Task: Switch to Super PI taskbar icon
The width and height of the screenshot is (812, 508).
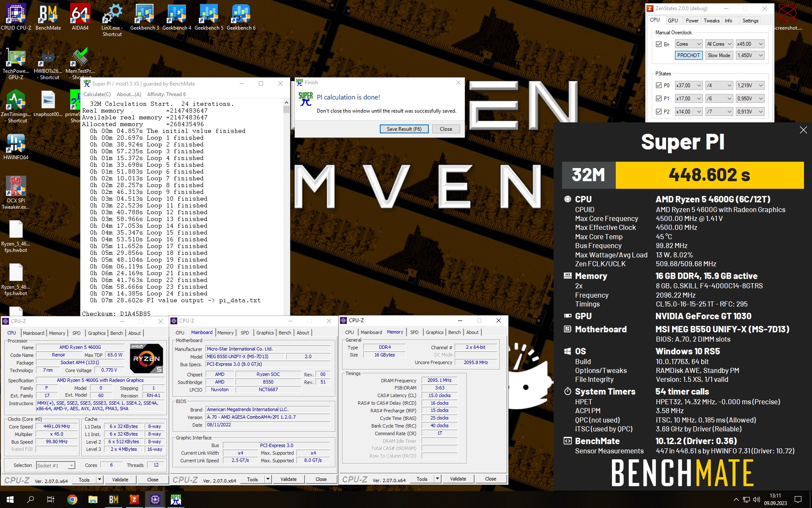Action: coord(176,500)
